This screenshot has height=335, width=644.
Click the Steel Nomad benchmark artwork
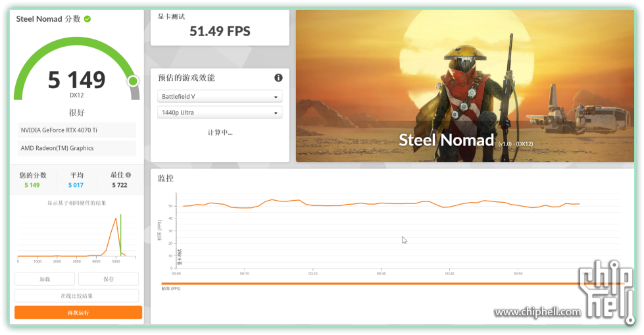[465, 86]
